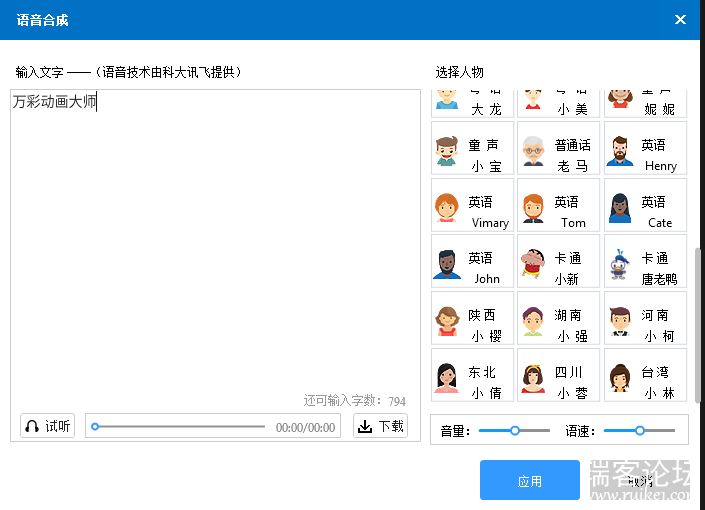Select the 英语 Vimary voice character
This screenshot has width=705, height=510.
tap(472, 205)
